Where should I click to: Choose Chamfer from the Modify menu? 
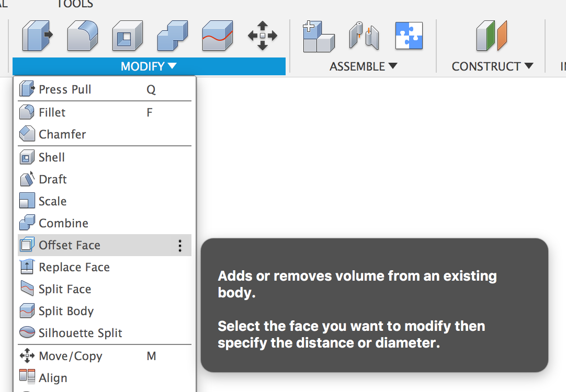(x=104, y=134)
